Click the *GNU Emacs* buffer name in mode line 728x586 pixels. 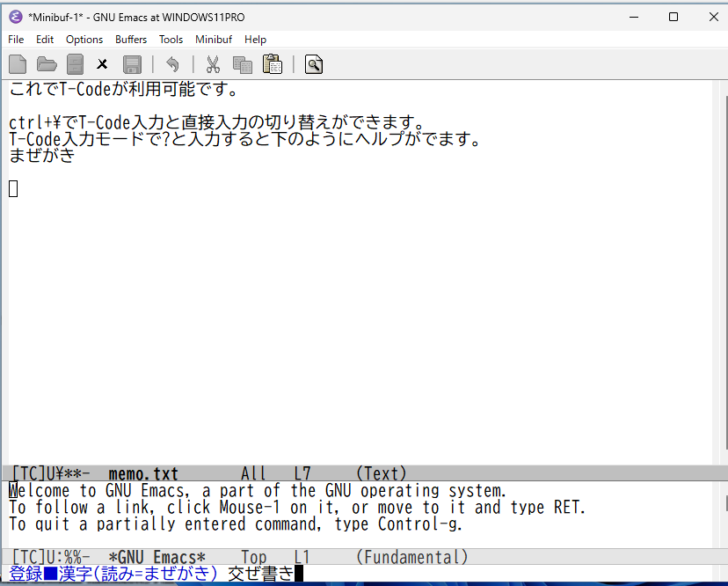point(157,557)
